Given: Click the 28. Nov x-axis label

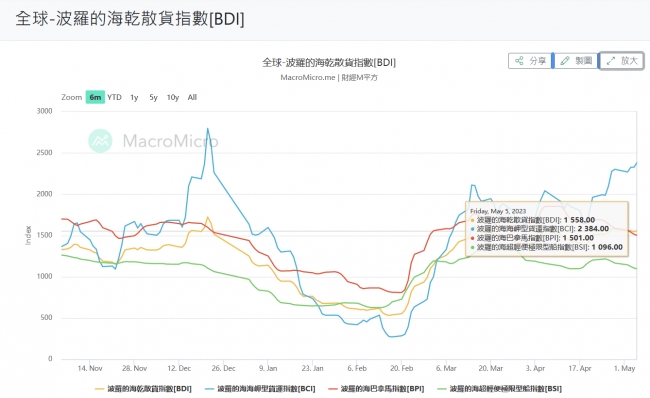Looking at the screenshot, I should tap(134, 368).
